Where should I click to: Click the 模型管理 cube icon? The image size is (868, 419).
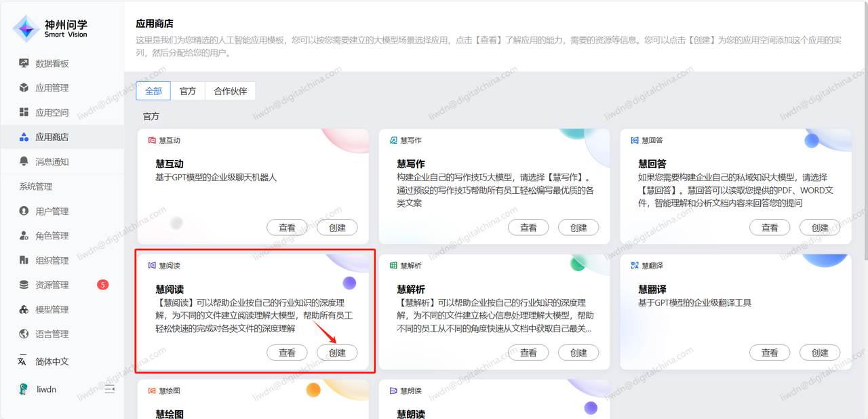(24, 310)
